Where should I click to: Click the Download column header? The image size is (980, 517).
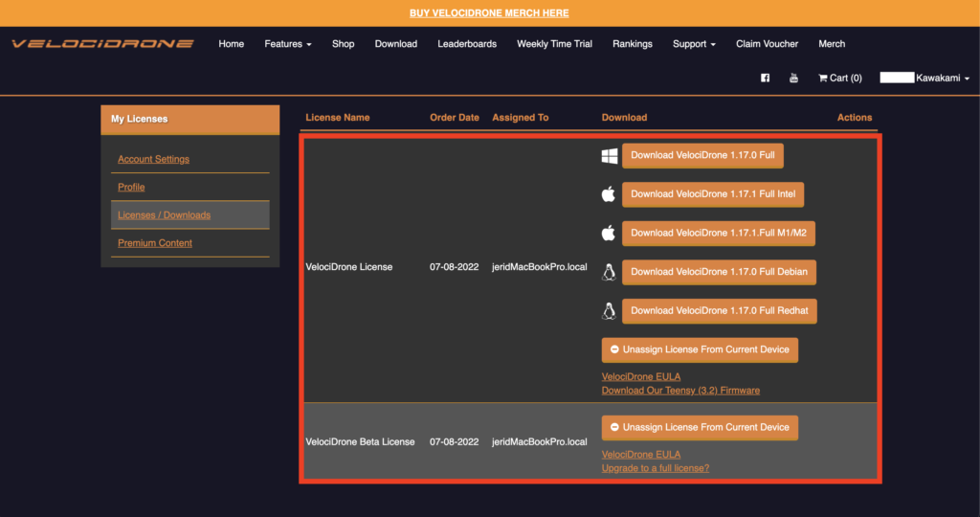(x=624, y=118)
